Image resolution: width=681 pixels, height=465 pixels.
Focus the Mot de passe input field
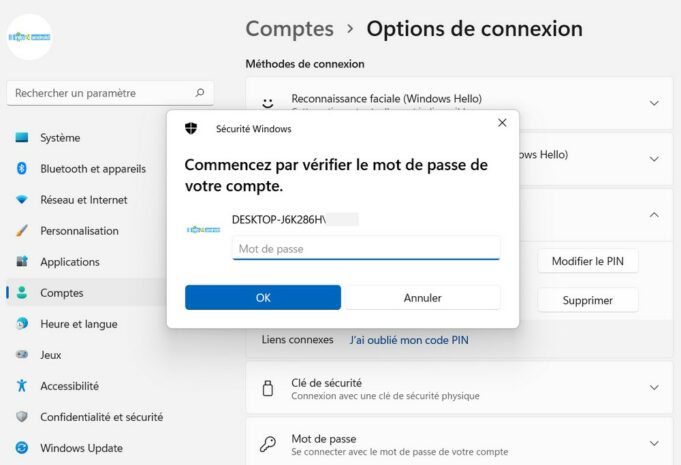tap(366, 248)
